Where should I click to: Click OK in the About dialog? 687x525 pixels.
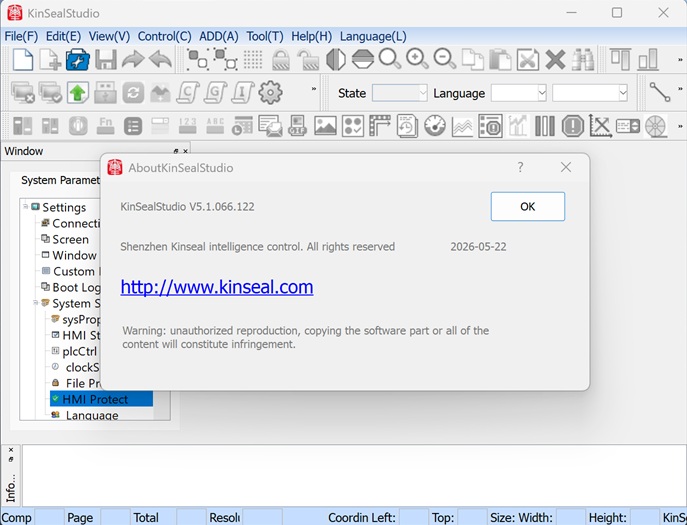coord(528,206)
